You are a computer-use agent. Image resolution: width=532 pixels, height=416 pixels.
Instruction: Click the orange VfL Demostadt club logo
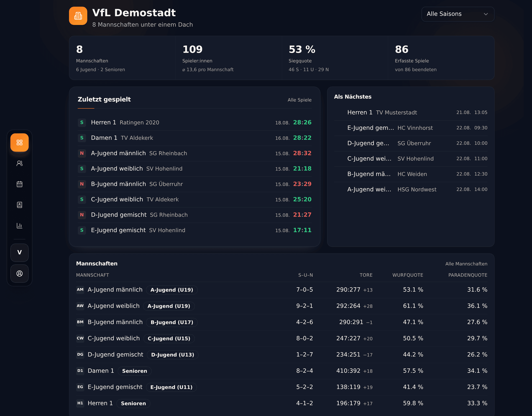[x=78, y=16]
